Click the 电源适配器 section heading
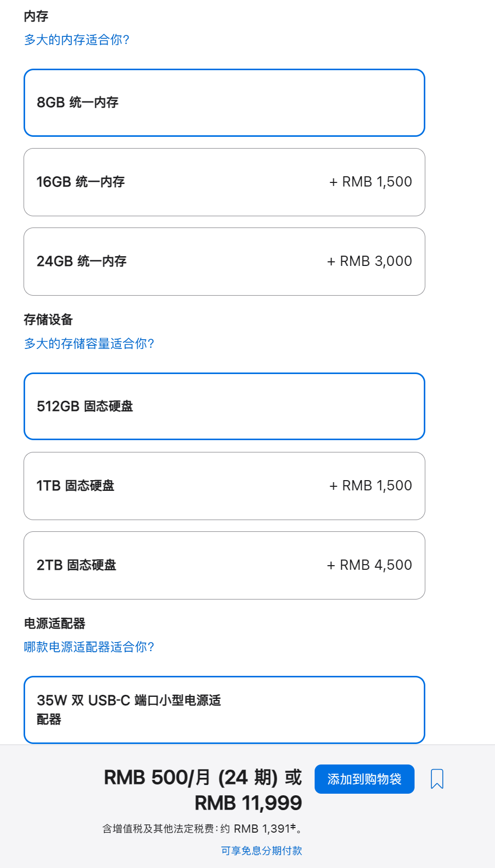 54,624
